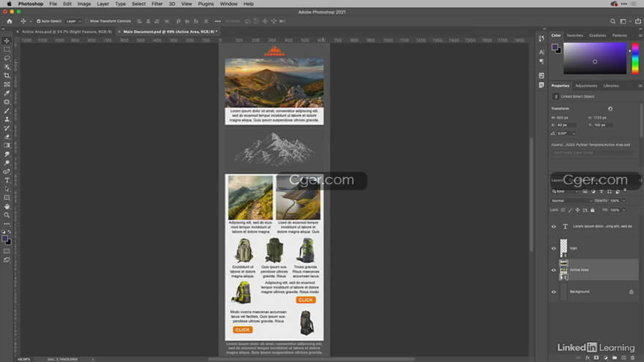Hide the Lorem ipsum text layer
This screenshot has width=644, height=362.
(x=554, y=227)
